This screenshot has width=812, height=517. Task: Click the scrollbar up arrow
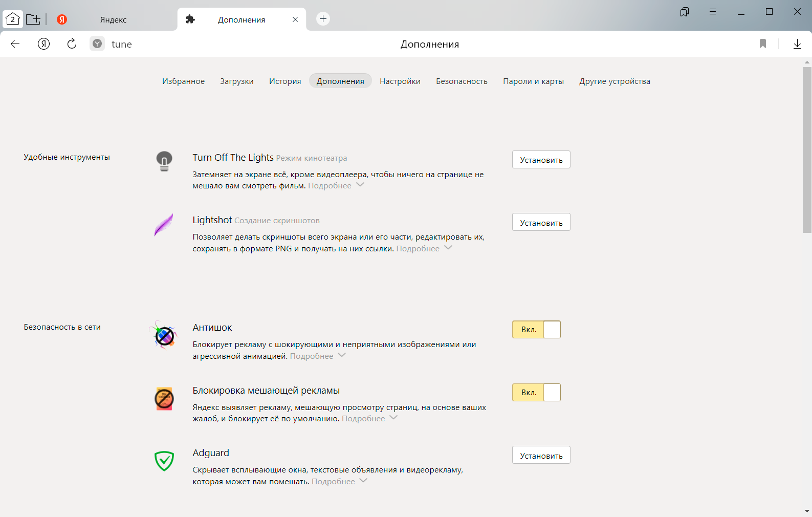(x=807, y=62)
